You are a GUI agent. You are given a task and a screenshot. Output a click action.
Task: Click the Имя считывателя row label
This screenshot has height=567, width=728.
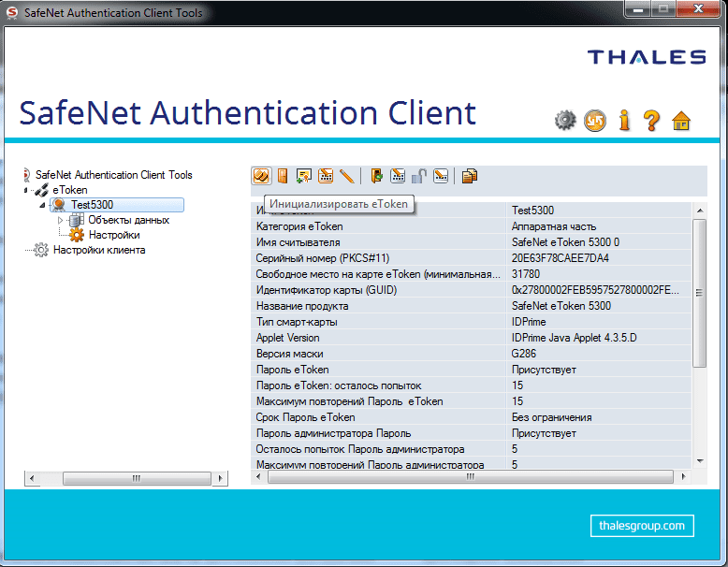coord(298,242)
